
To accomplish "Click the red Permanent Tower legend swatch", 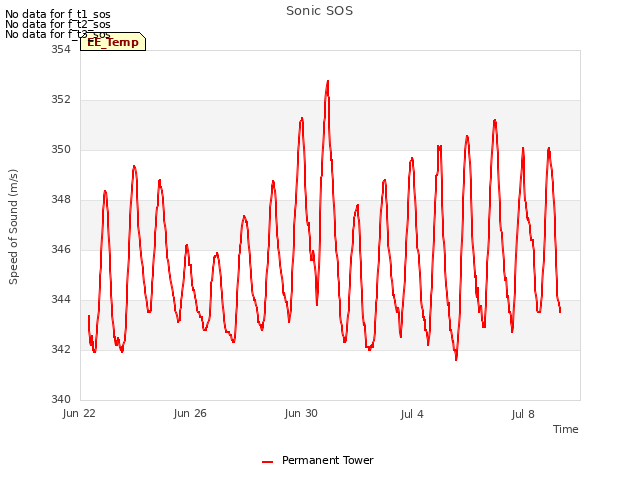I will pyautogui.click(x=267, y=462).
